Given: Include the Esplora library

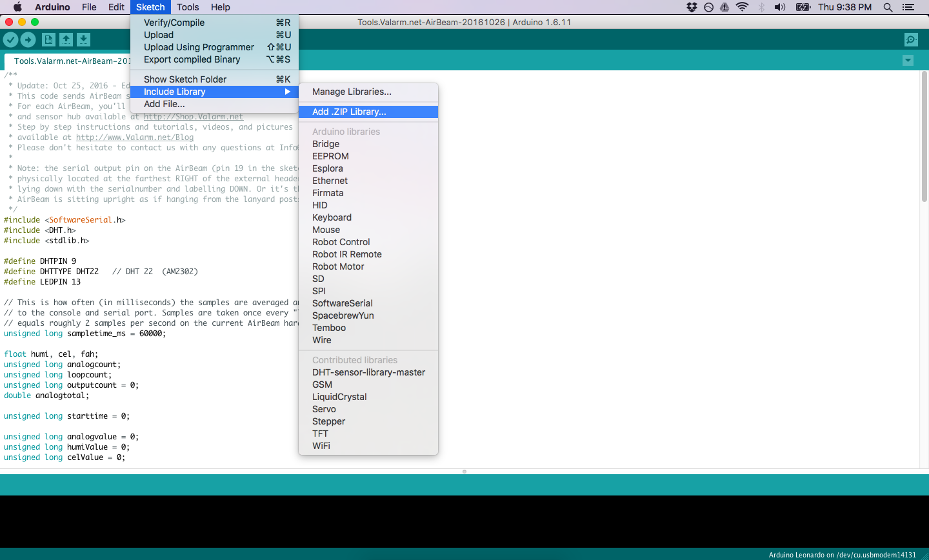Looking at the screenshot, I should click(x=368, y=168).
